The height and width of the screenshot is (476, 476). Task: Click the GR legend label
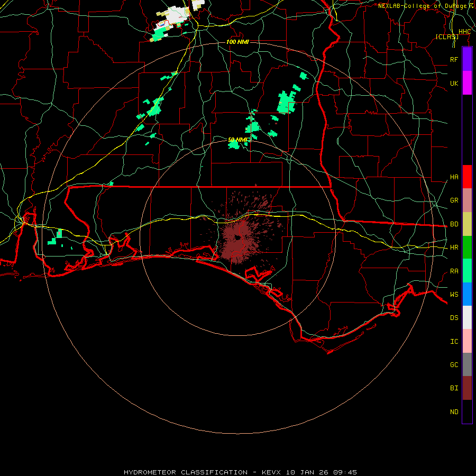coord(454,200)
